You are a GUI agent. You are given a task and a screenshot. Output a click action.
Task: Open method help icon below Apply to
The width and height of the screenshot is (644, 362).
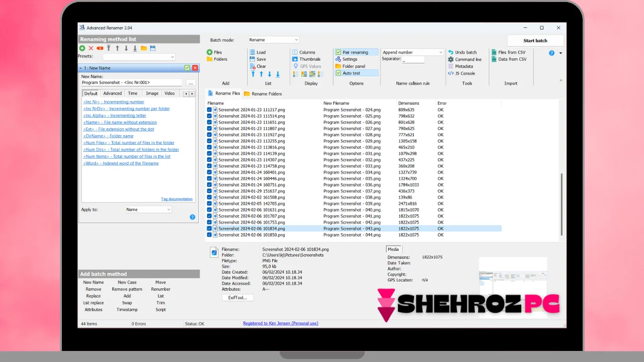(192, 217)
